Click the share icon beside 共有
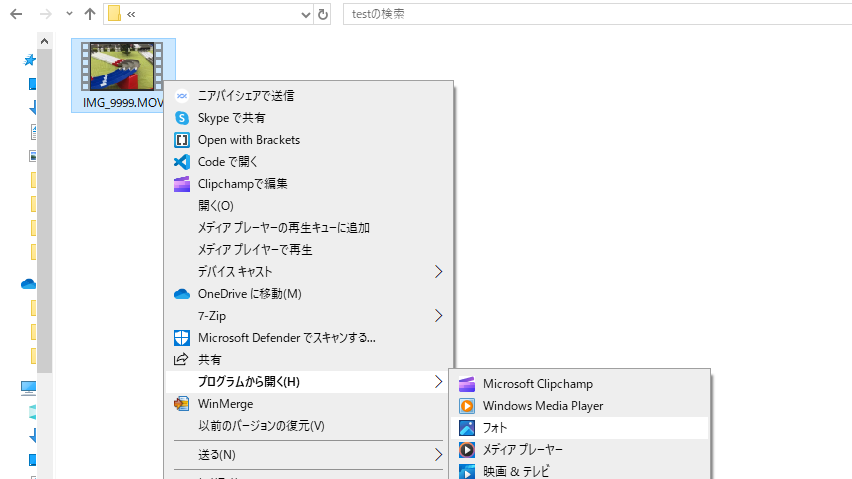 tap(180, 360)
